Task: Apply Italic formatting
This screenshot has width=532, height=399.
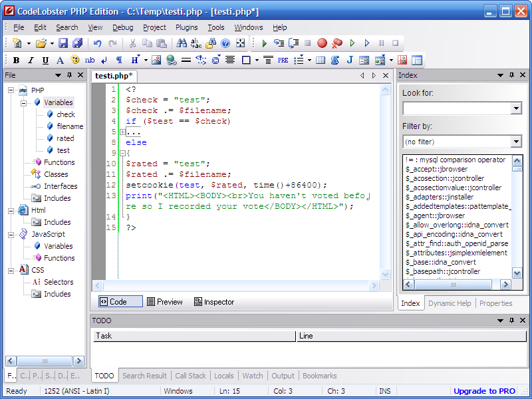Action: click(31, 61)
